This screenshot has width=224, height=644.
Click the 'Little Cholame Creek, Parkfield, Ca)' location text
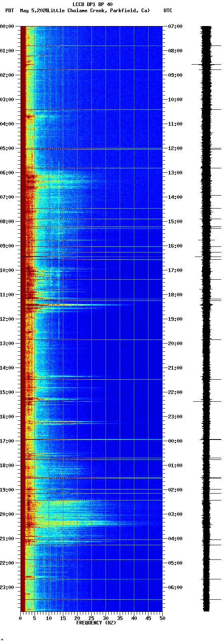coord(98,11)
